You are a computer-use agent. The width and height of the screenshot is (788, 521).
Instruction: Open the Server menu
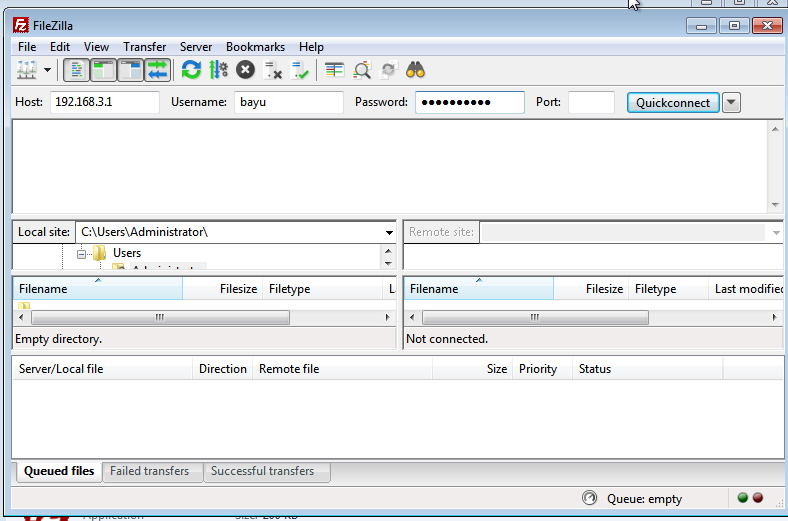point(195,47)
